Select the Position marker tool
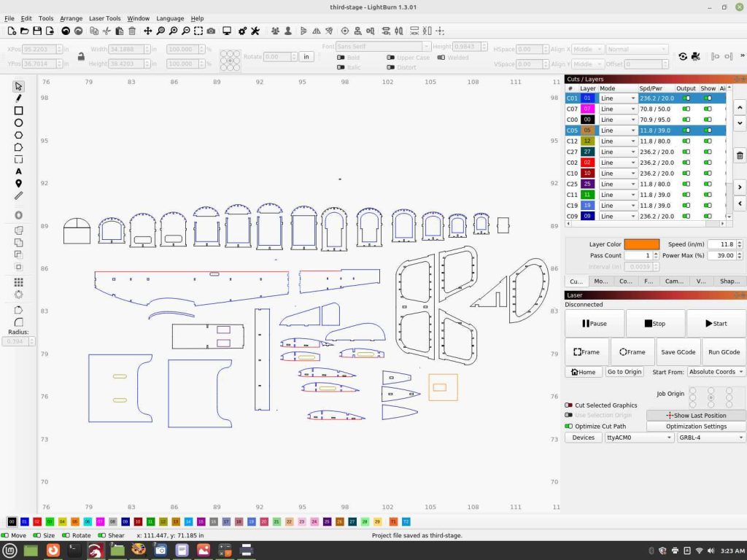 [x=19, y=184]
